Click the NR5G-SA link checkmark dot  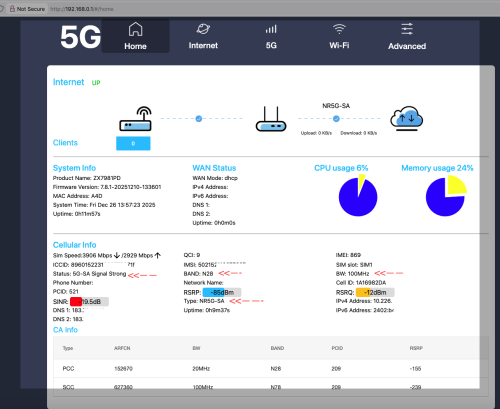pos(336,118)
